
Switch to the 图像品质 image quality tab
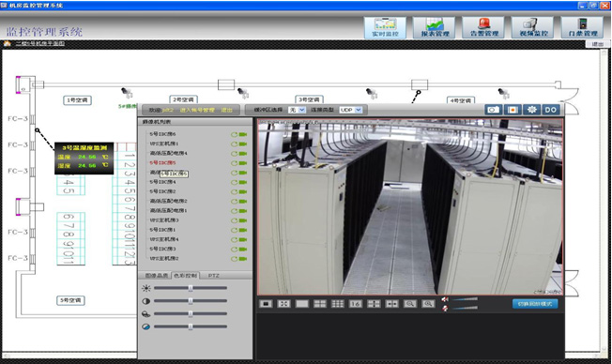coord(157,276)
